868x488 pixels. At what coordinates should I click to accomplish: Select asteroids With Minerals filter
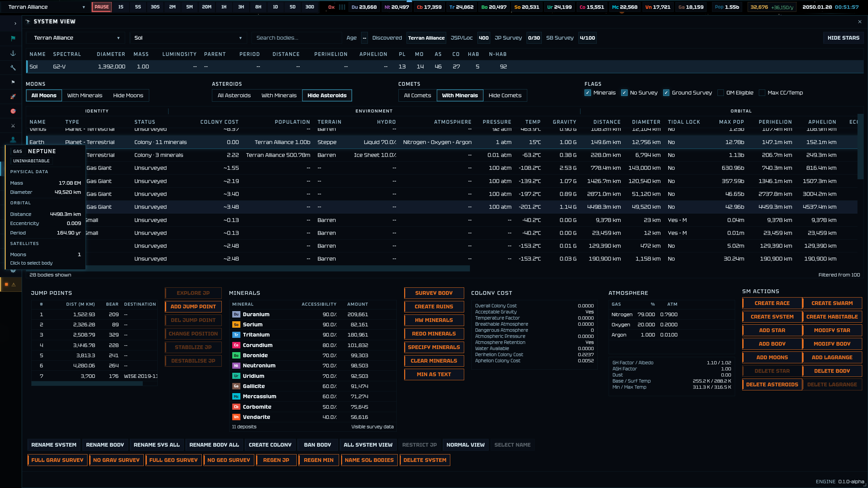pyautogui.click(x=279, y=96)
